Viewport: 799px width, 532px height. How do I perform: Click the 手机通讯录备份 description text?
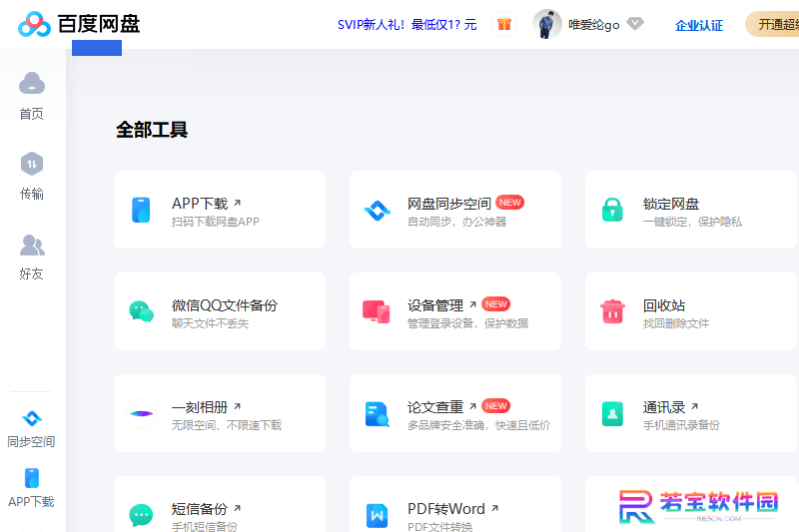pyautogui.click(x=681, y=425)
